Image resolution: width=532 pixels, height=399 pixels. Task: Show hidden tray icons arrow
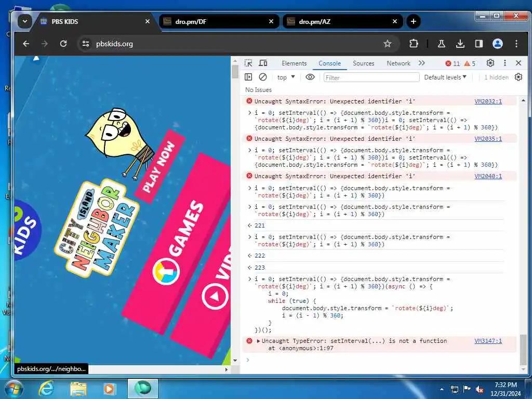(x=442, y=389)
